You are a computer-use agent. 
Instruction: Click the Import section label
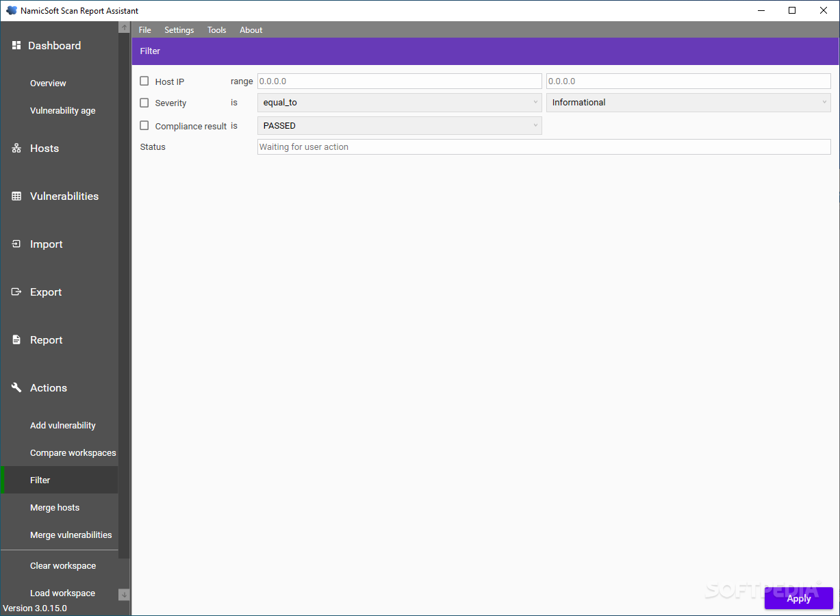[x=47, y=244]
